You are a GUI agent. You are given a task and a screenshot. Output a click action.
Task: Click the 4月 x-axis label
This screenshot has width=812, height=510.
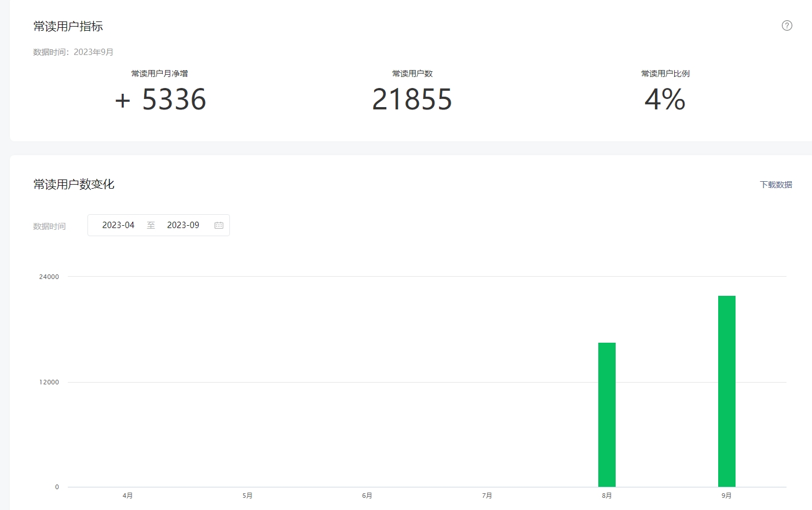[x=128, y=496]
